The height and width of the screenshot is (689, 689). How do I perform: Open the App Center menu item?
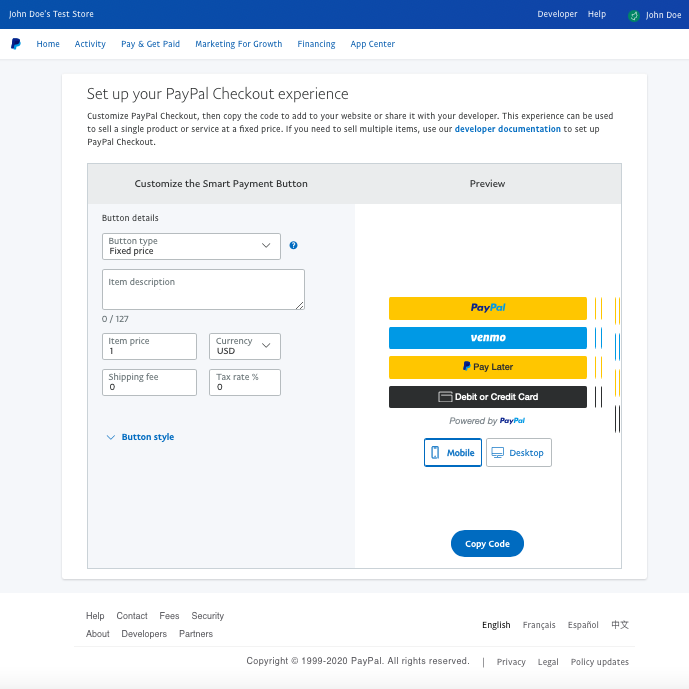[372, 44]
